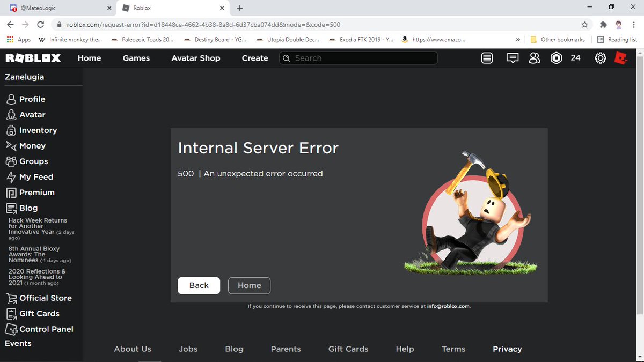The image size is (644, 362).
Task: Open the Reading list panel
Action: pyautogui.click(x=617, y=40)
